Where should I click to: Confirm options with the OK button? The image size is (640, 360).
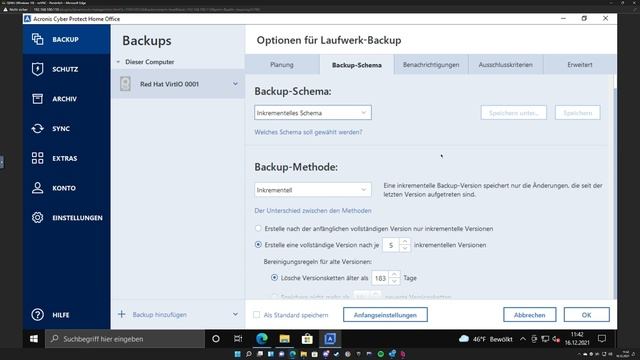[x=587, y=315]
